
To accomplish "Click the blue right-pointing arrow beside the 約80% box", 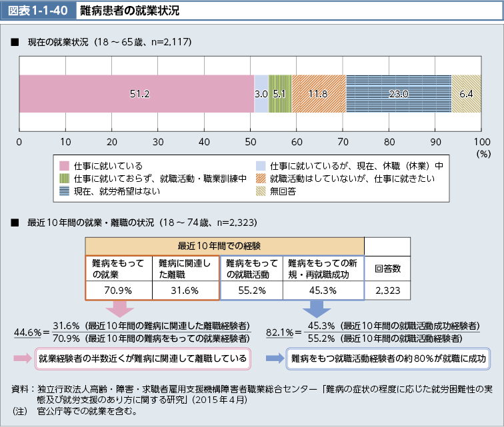I will click(x=275, y=358).
